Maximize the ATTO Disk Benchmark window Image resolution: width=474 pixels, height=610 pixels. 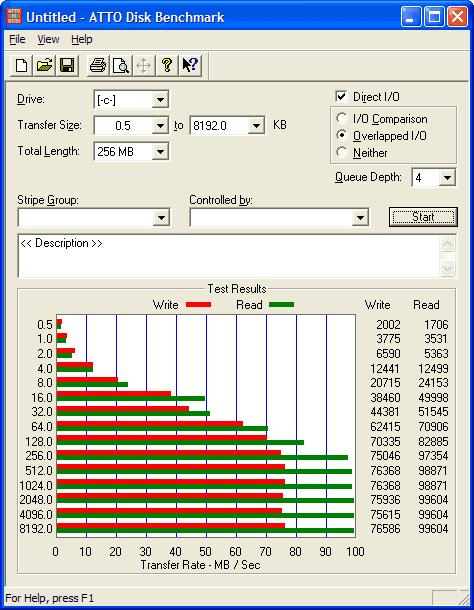(x=434, y=17)
